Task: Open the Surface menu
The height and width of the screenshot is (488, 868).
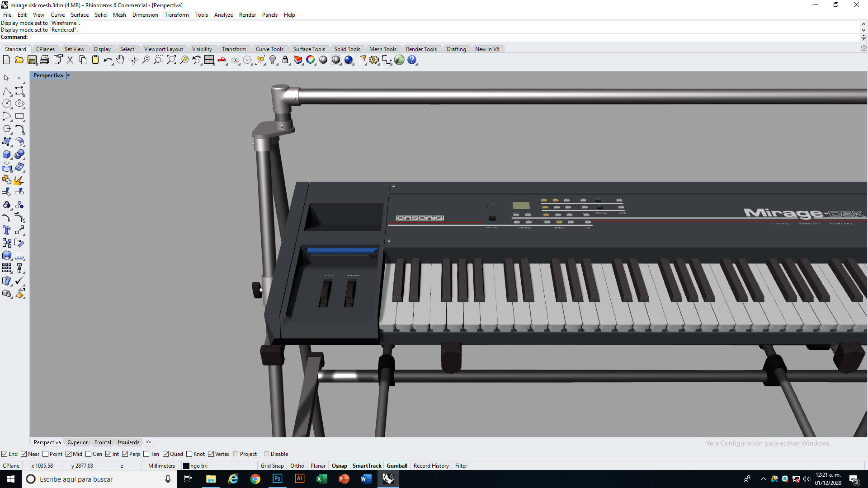Action: point(80,15)
